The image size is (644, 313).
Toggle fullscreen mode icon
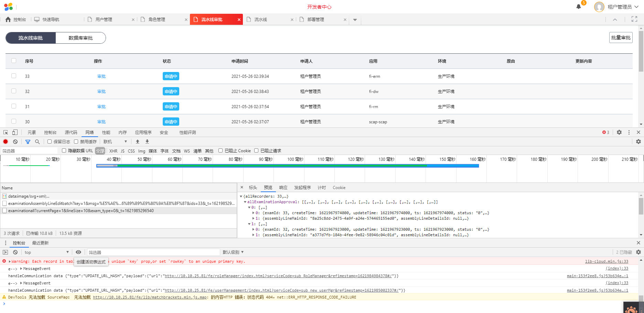tap(634, 19)
